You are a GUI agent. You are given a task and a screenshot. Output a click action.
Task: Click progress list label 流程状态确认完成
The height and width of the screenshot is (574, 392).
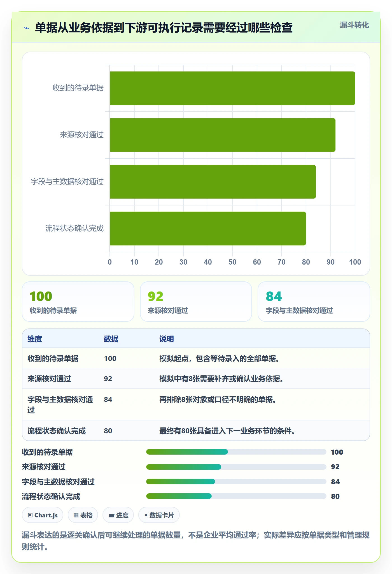coord(51,496)
